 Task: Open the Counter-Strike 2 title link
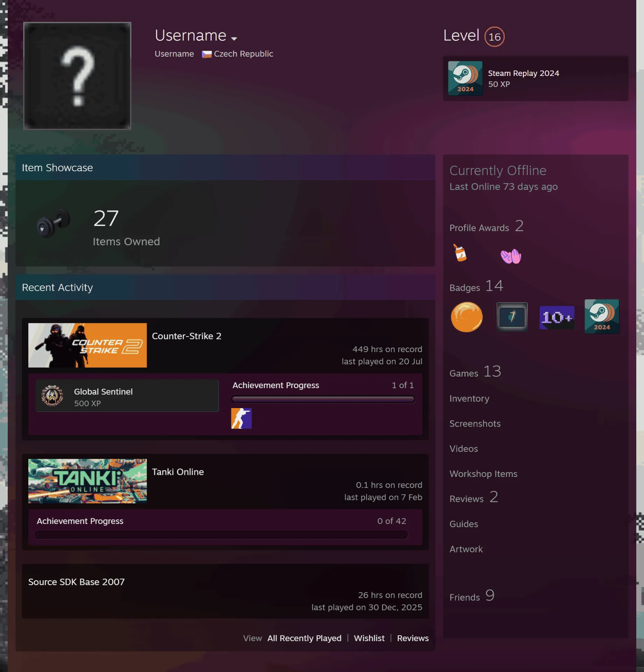click(187, 336)
